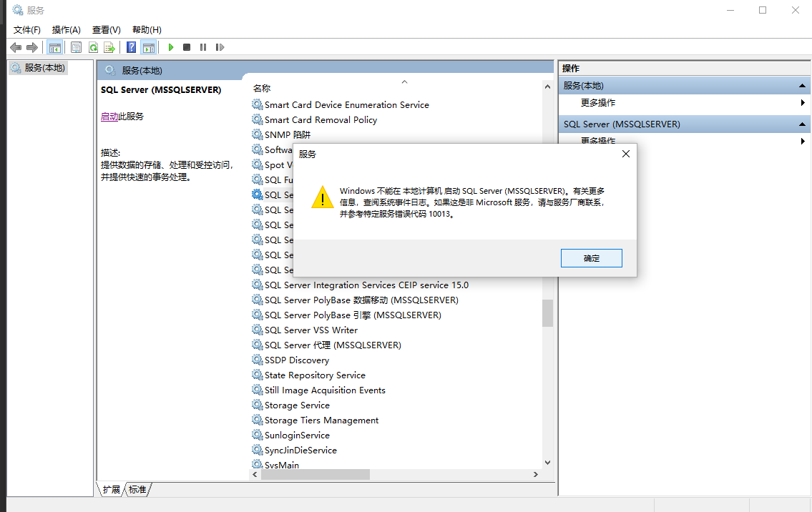Select SQL Server Integration Services CEIP service 15.0
The image size is (812, 512).
(360, 285)
